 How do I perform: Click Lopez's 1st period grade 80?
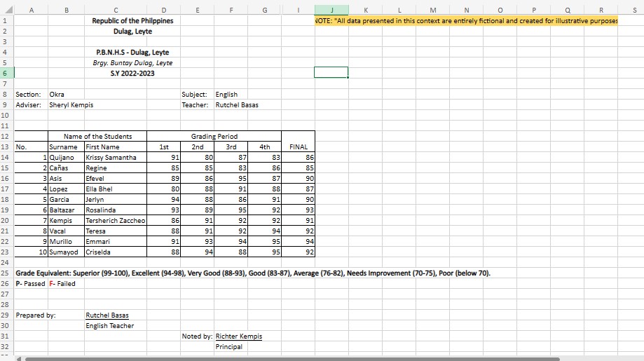tap(163, 189)
